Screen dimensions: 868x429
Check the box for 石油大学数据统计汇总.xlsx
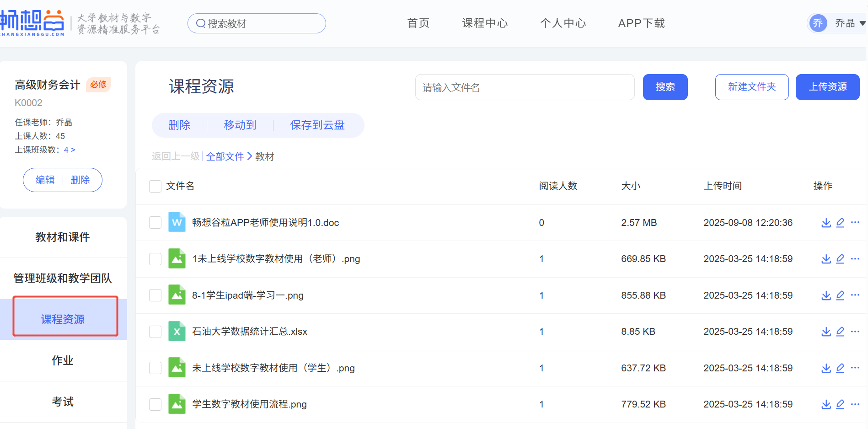[x=155, y=332]
